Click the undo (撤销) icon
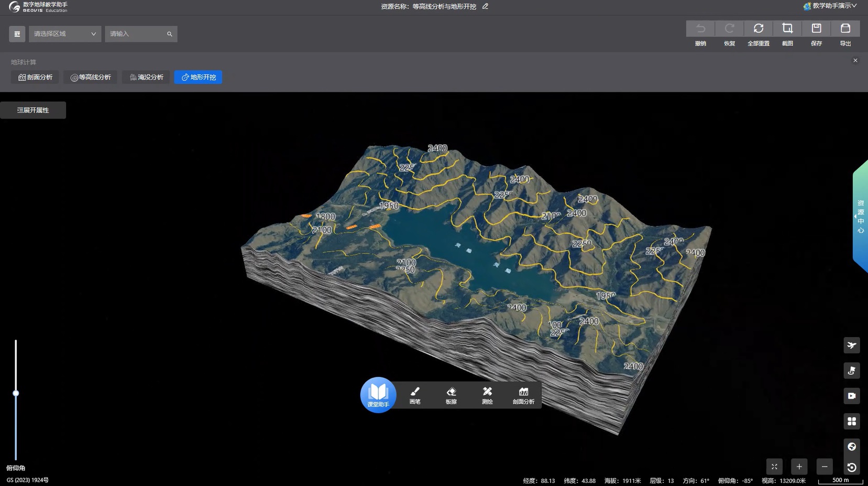The image size is (868, 486). point(700,28)
